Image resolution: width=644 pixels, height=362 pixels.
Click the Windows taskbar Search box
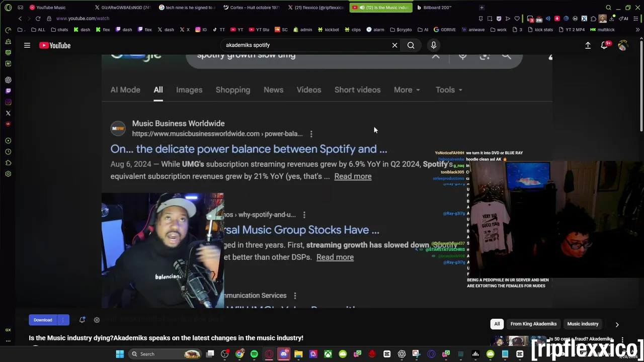tap(164, 354)
